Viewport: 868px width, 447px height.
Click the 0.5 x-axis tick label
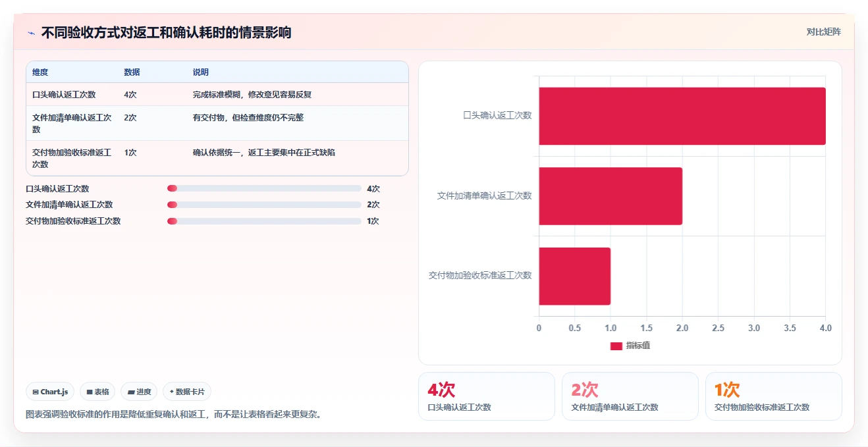pyautogui.click(x=575, y=329)
